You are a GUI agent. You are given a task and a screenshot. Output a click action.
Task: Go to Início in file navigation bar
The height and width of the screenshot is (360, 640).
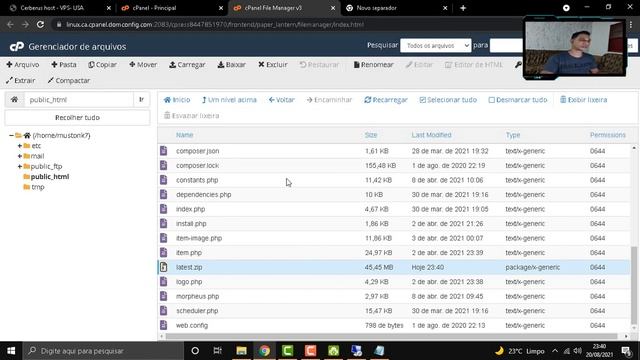177,100
